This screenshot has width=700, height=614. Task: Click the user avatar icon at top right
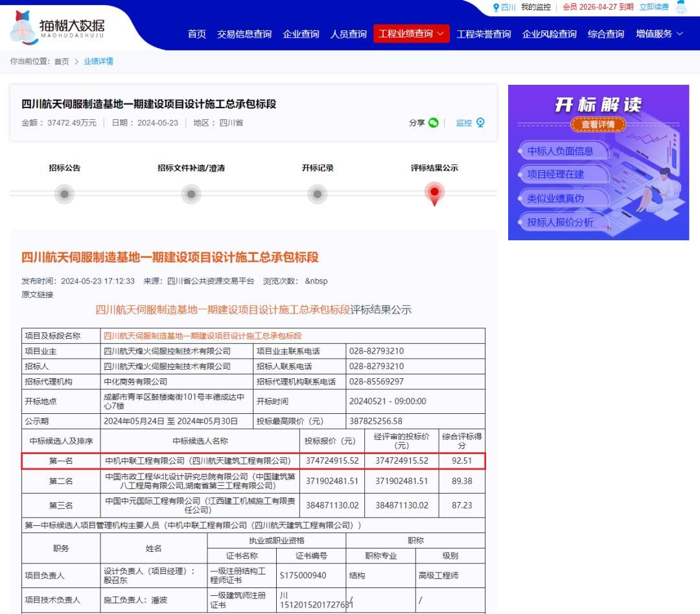[x=681, y=7]
